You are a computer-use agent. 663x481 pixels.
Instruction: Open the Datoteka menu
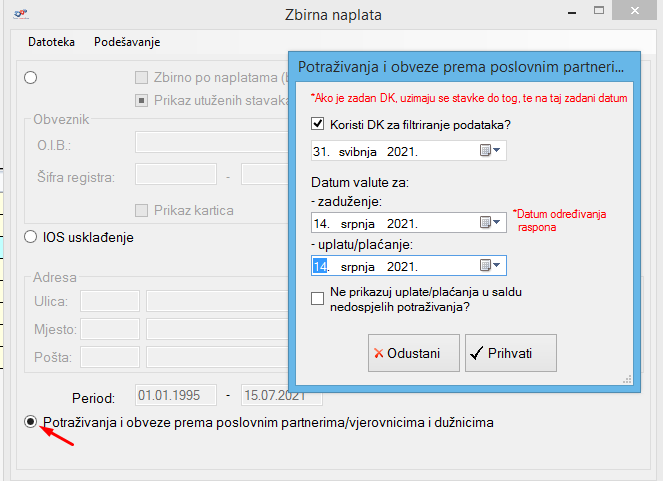click(51, 42)
